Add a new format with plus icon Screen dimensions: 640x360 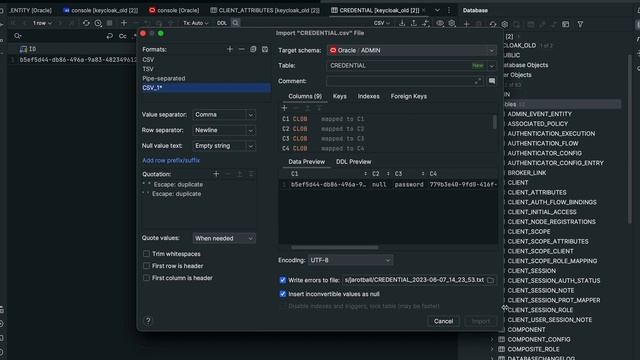[229, 49]
